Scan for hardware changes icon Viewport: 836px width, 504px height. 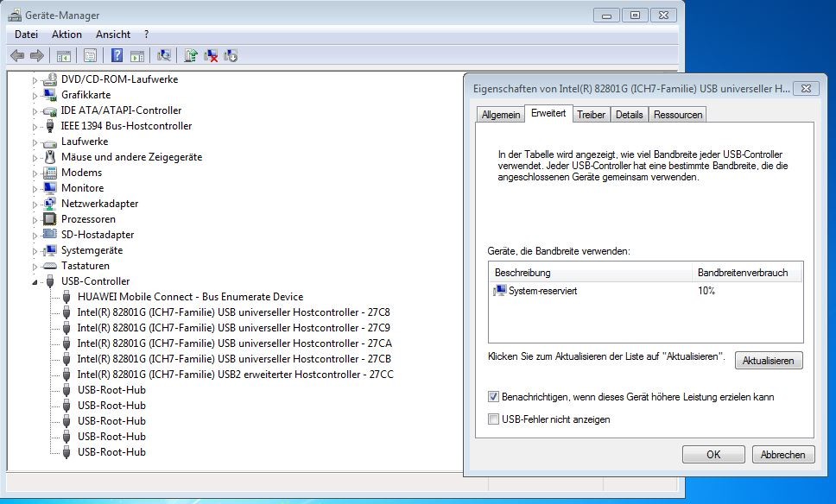click(x=164, y=55)
